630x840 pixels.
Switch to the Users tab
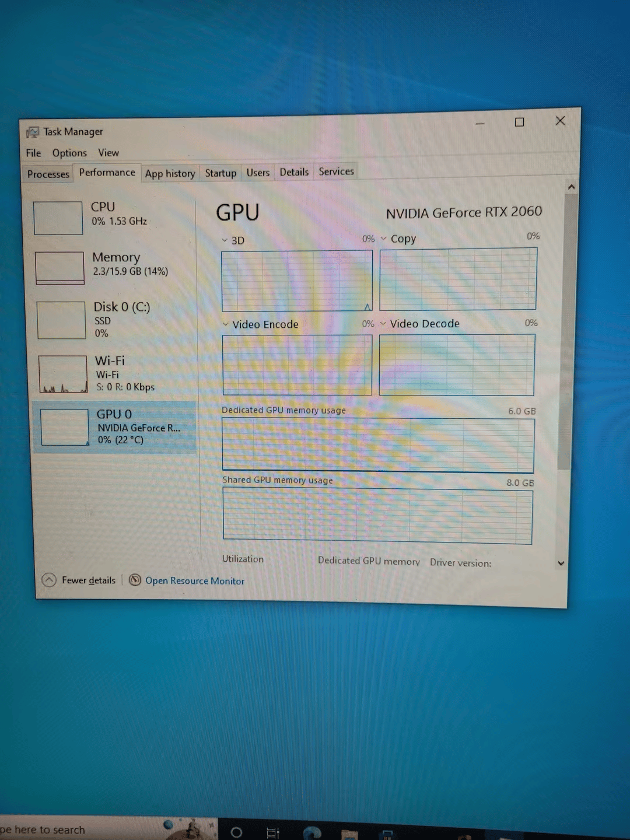[258, 173]
